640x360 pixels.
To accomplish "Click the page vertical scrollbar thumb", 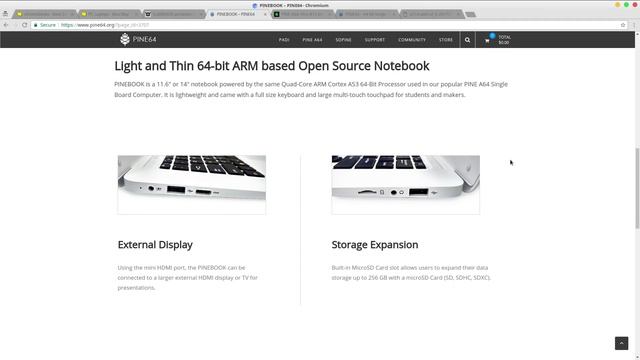I will [x=637, y=188].
